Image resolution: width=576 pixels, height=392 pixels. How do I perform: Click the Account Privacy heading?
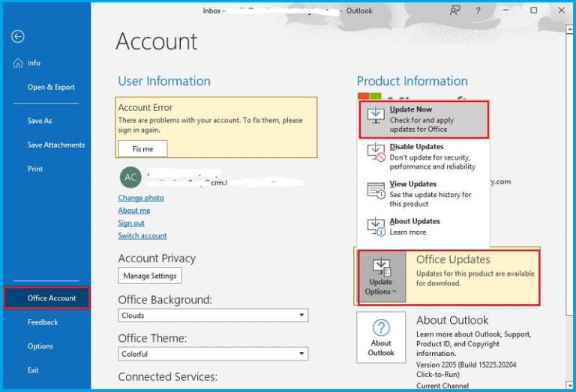pyautogui.click(x=157, y=259)
